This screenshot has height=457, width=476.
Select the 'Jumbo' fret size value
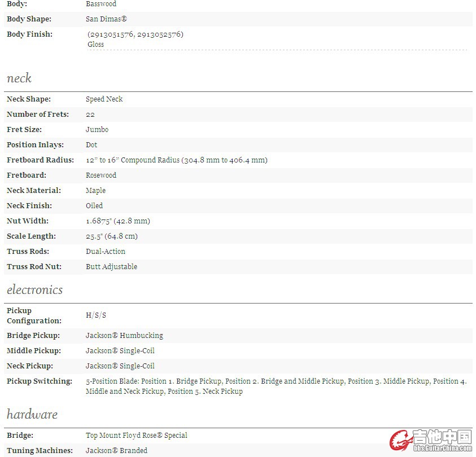[97, 130]
